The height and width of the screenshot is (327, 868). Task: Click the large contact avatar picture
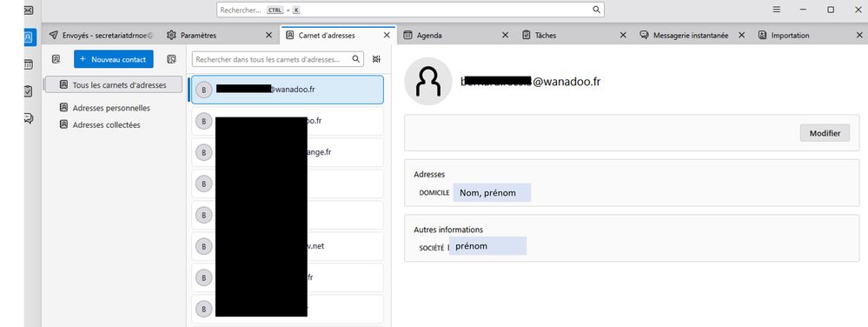(x=428, y=82)
